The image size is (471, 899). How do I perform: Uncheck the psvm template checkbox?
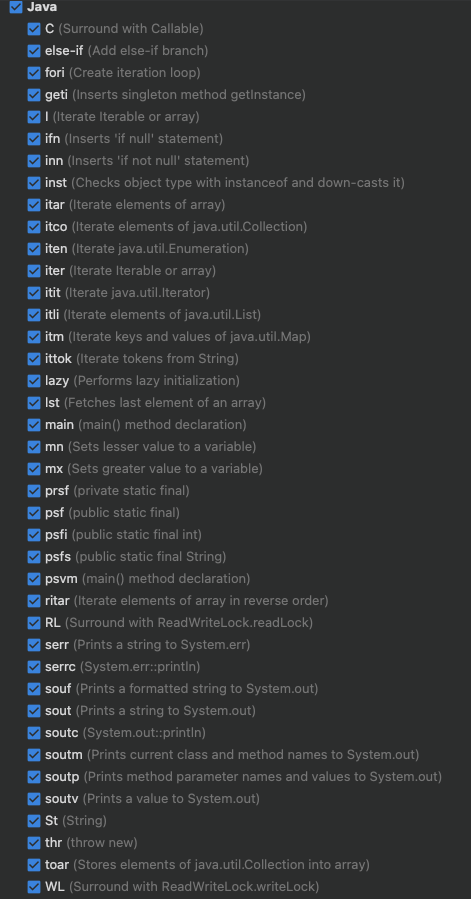point(34,579)
